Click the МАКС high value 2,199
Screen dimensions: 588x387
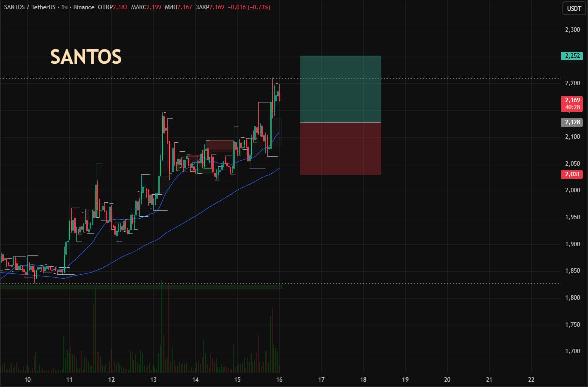(x=155, y=8)
